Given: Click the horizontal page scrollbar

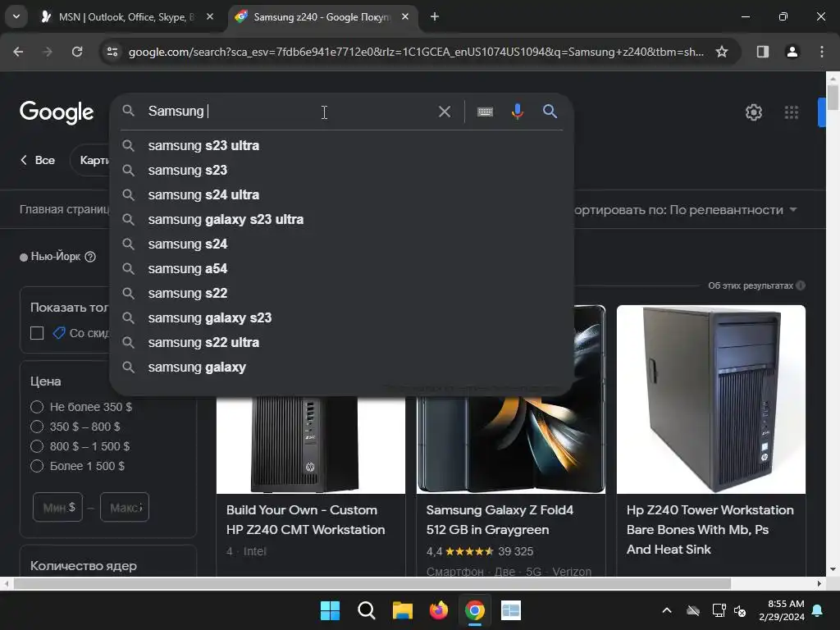Looking at the screenshot, I should click(x=372, y=583).
